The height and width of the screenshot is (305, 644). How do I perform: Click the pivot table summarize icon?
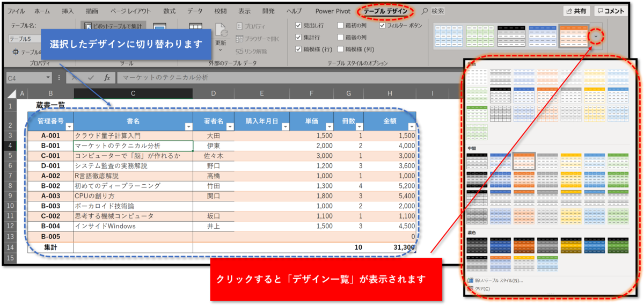pos(88,25)
